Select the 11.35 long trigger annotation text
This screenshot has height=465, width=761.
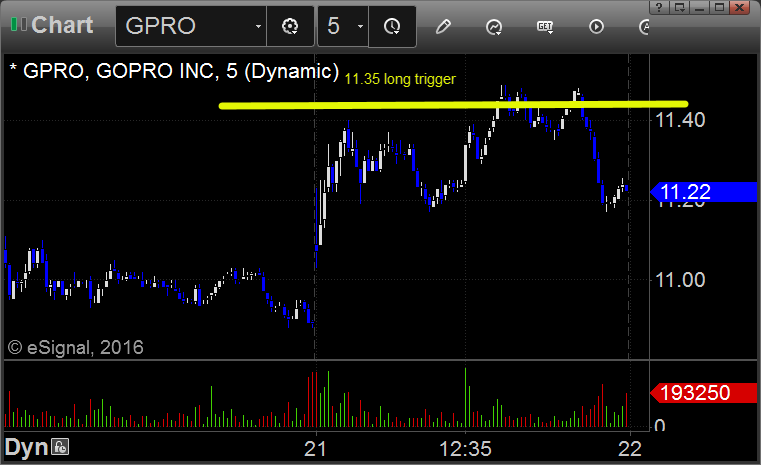coord(400,79)
